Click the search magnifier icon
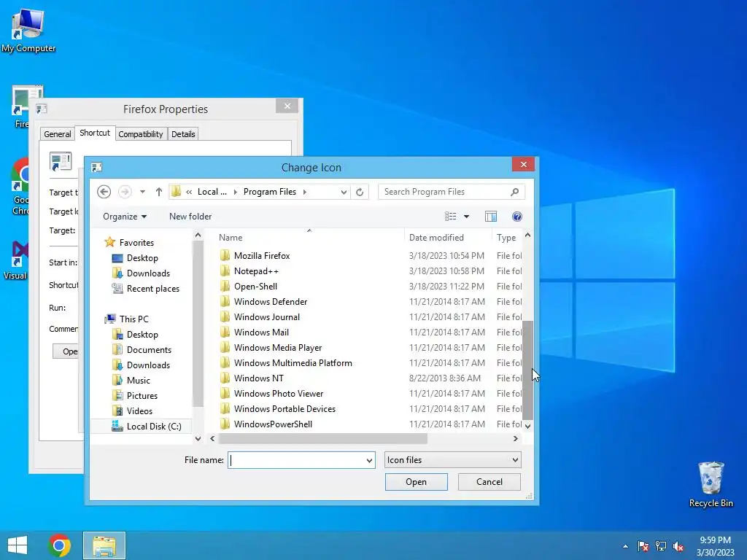 click(x=514, y=192)
